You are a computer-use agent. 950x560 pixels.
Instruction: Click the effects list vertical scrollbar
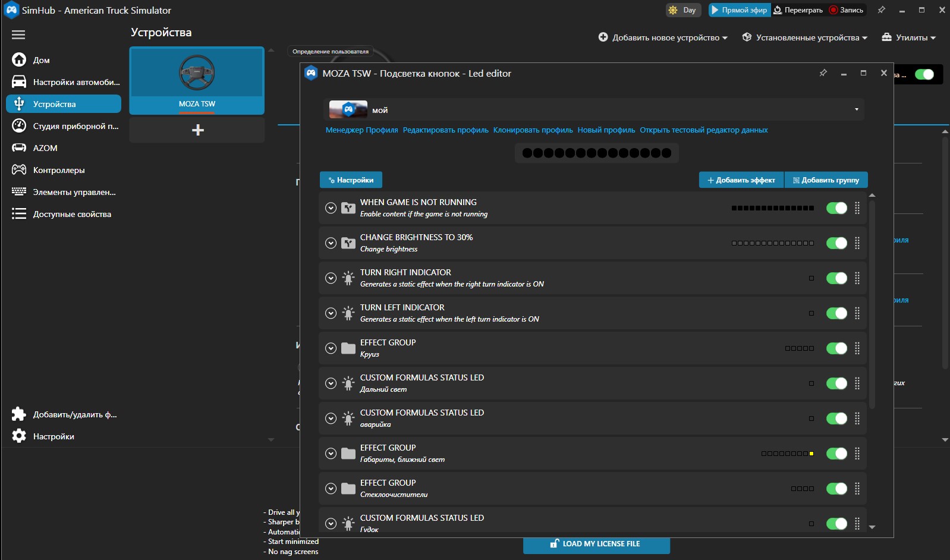click(872, 304)
